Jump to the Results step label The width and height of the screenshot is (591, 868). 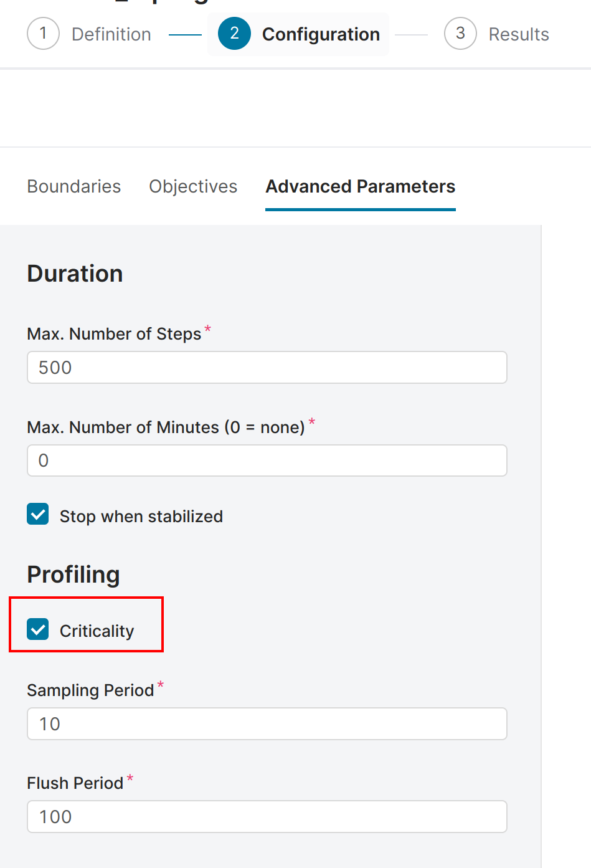click(x=519, y=34)
